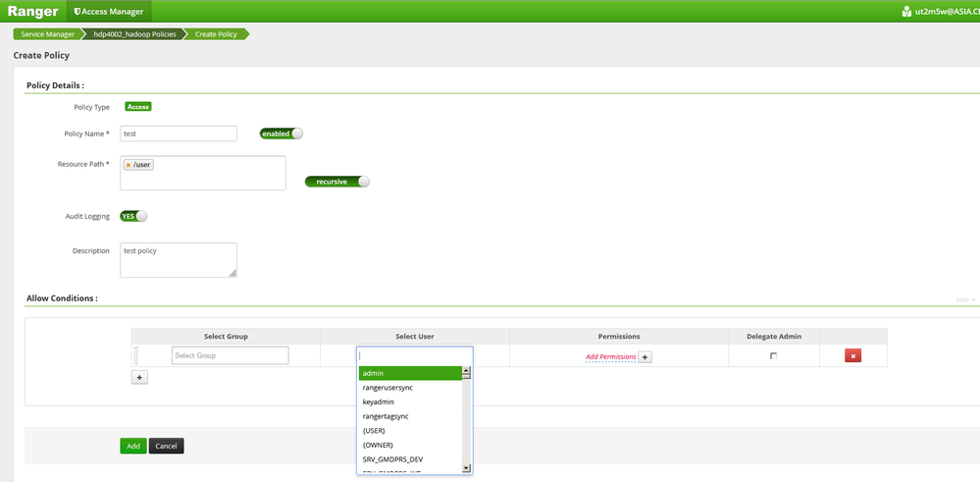Toggle Audit Logging YES switch
980x482 pixels.
pyautogui.click(x=133, y=216)
